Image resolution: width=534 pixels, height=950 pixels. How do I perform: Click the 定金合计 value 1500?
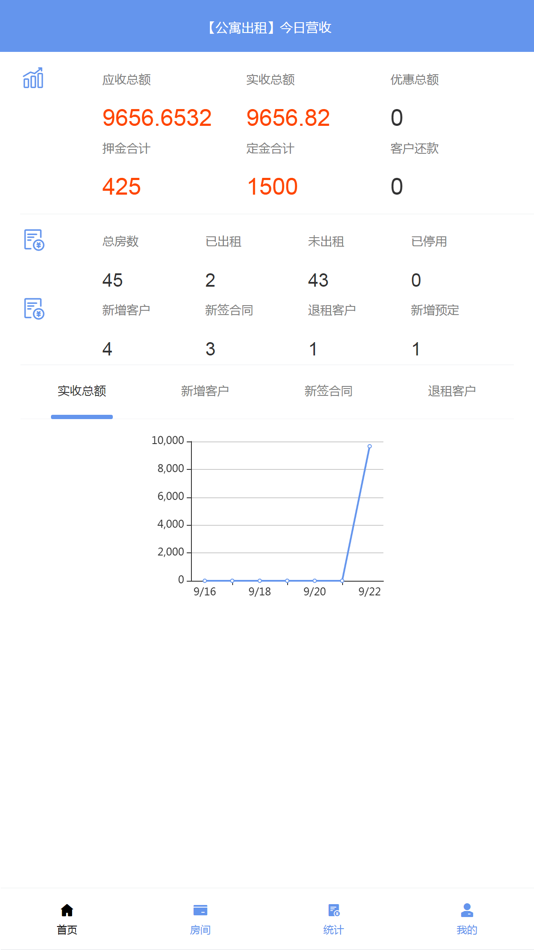tap(272, 187)
